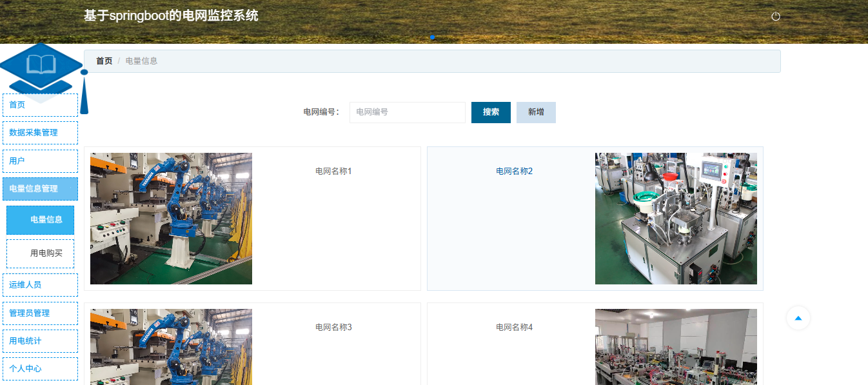Select the blue carousel indicator dot
The width and height of the screenshot is (868, 385).
(432, 37)
